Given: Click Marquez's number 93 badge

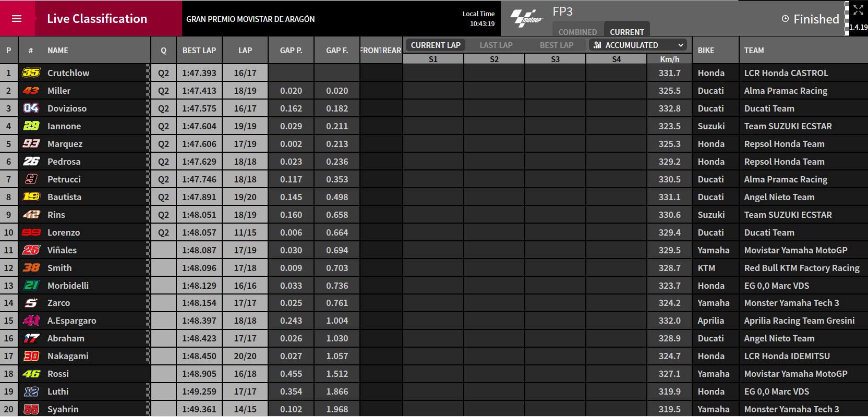Looking at the screenshot, I should [x=31, y=143].
